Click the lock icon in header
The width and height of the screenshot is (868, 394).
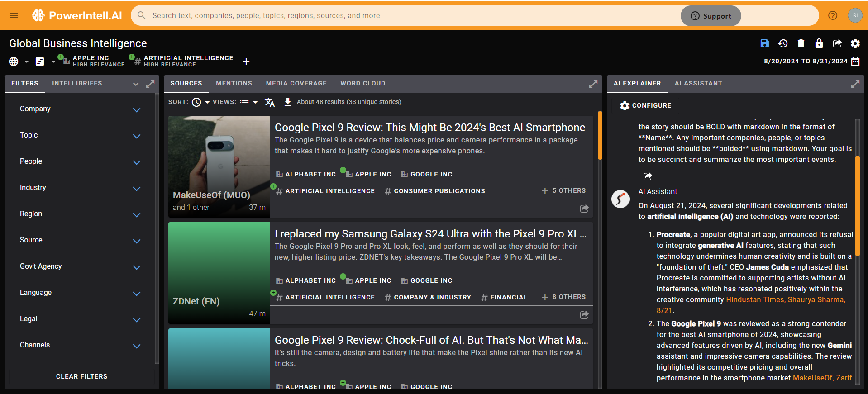pyautogui.click(x=819, y=43)
